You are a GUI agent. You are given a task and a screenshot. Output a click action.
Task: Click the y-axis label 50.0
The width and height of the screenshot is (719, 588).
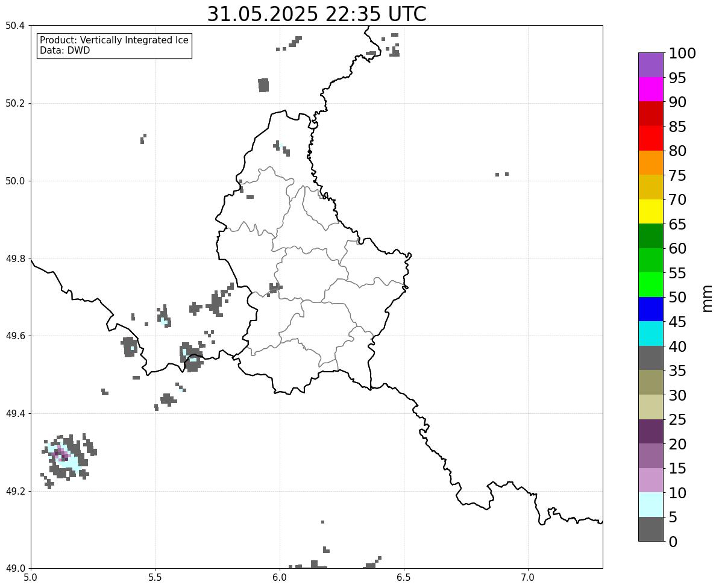tap(14, 181)
